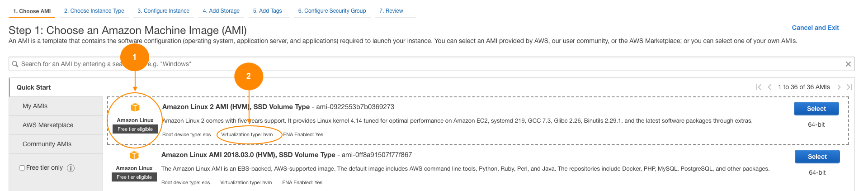Click the search magnifier icon in AMI search box

(x=15, y=64)
